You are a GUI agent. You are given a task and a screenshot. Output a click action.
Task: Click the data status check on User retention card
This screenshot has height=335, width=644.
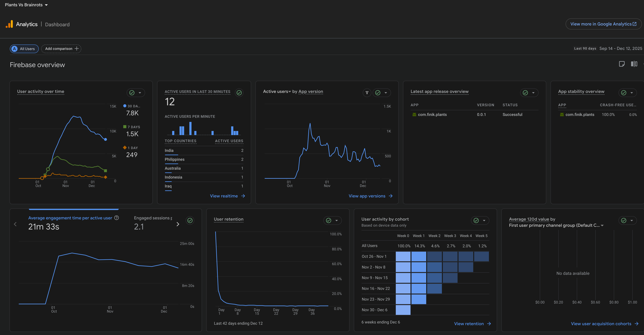pos(328,220)
